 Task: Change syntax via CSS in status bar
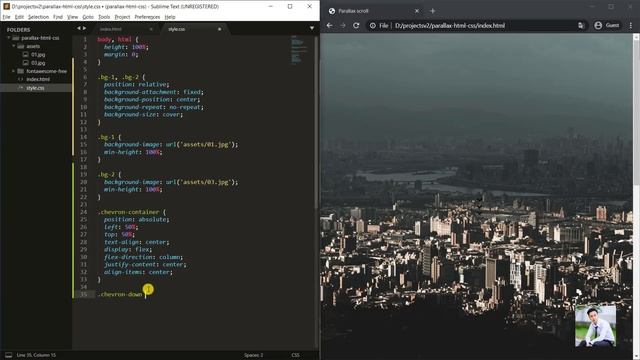point(296,355)
